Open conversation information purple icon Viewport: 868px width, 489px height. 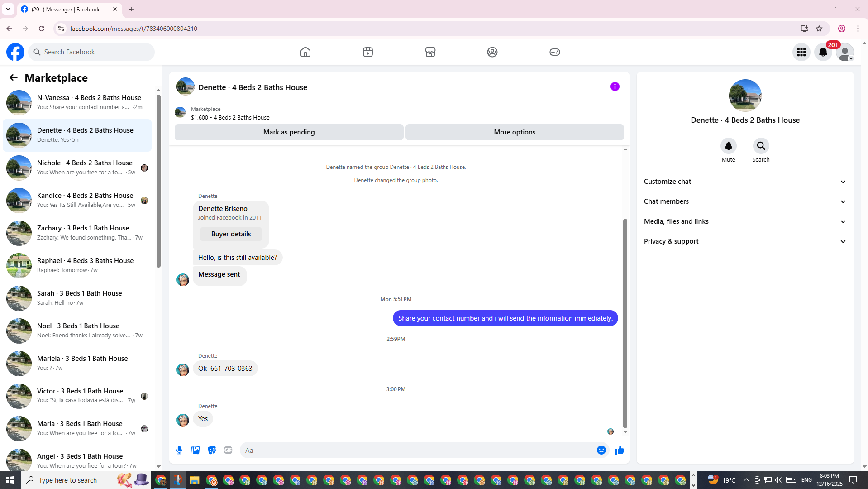point(615,86)
